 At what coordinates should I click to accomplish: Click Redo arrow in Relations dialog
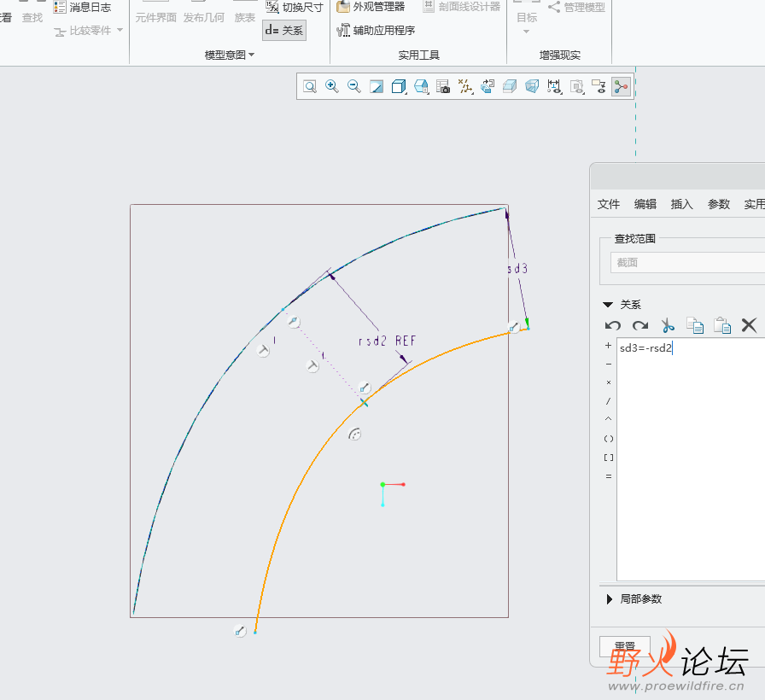pos(640,325)
